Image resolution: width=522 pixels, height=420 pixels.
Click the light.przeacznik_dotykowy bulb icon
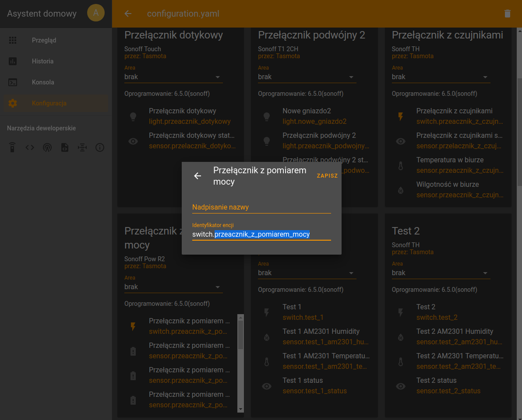click(x=133, y=116)
